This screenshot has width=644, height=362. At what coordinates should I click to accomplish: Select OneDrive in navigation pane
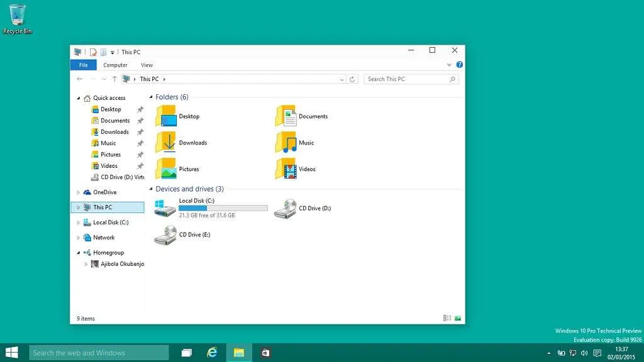[x=105, y=192]
